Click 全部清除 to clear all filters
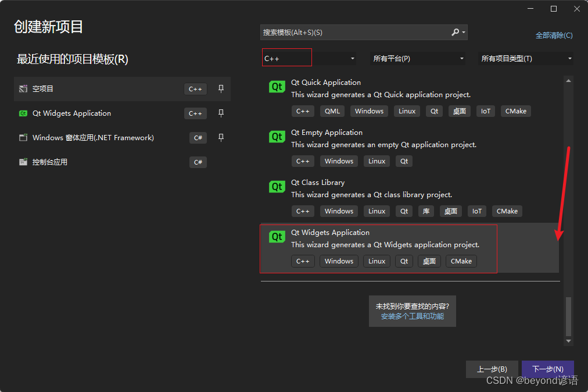Viewport: 588px width, 392px height. pyautogui.click(x=554, y=35)
